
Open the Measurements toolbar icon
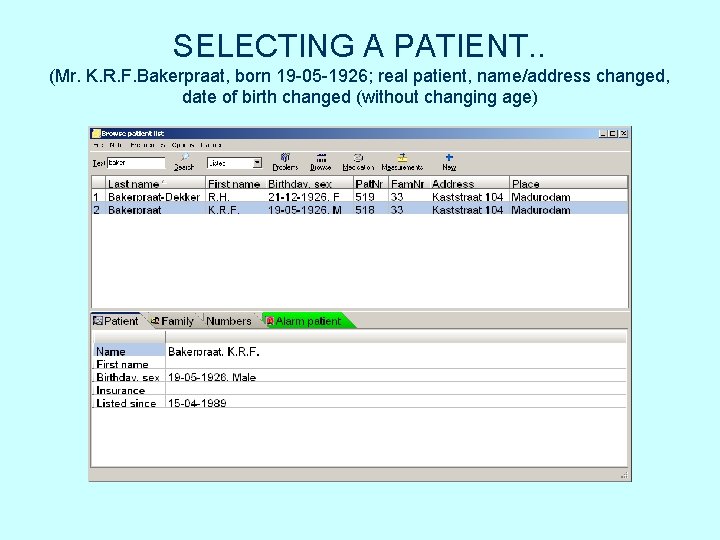click(x=402, y=158)
